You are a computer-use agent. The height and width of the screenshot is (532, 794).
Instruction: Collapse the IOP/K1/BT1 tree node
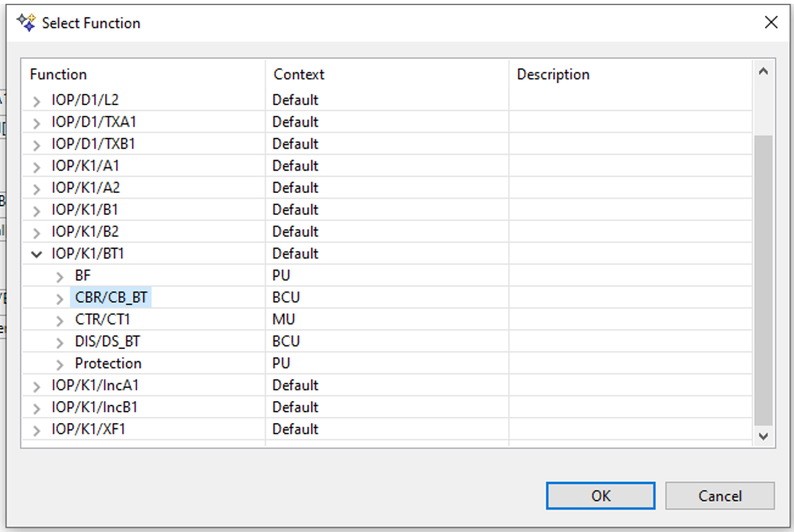37,254
